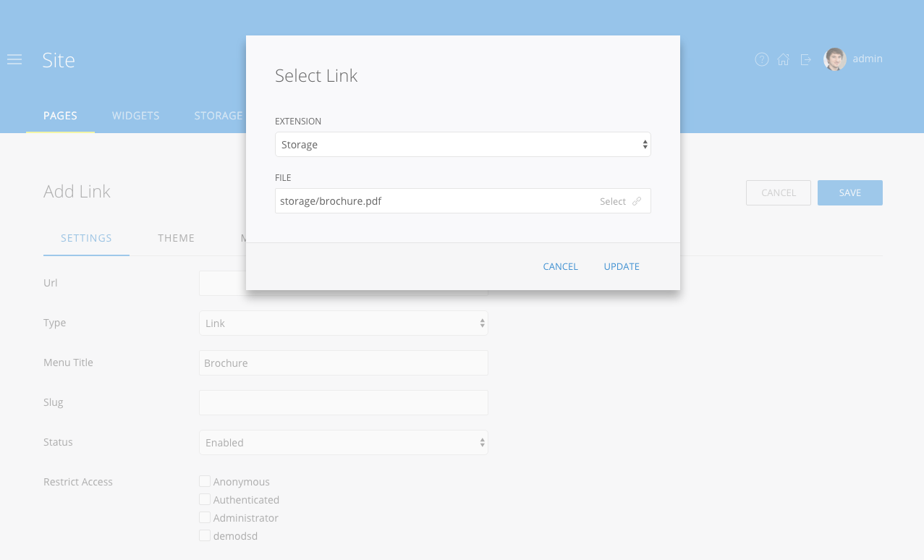
Task: Toggle the demodsd access checkbox
Action: click(205, 536)
